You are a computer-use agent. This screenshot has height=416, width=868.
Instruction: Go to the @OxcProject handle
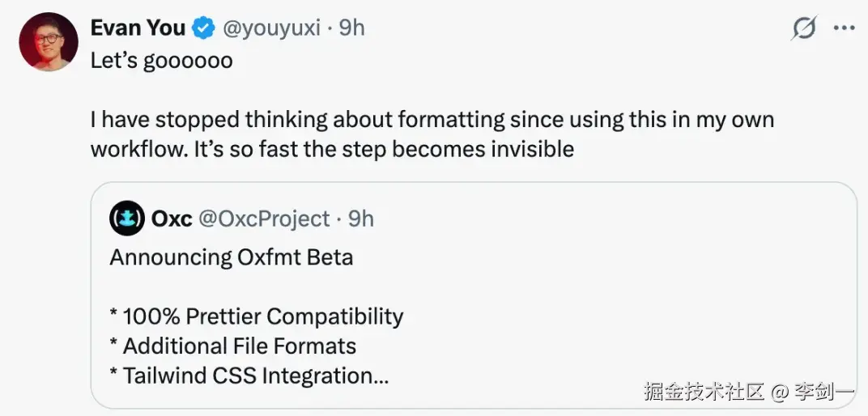265,219
